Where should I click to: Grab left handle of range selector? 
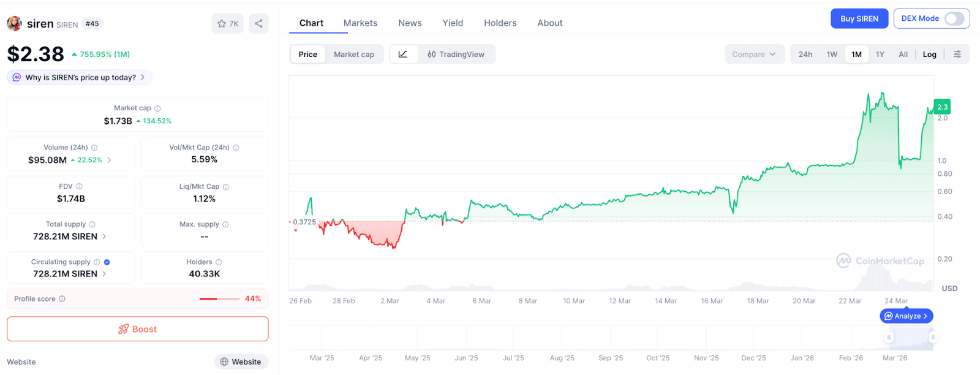[889, 337]
